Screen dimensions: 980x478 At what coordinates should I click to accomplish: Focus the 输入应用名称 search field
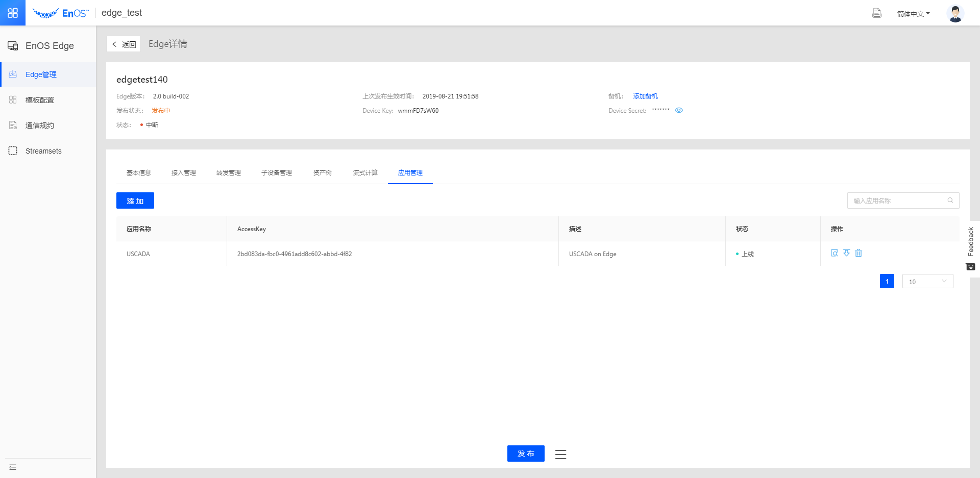click(896, 200)
